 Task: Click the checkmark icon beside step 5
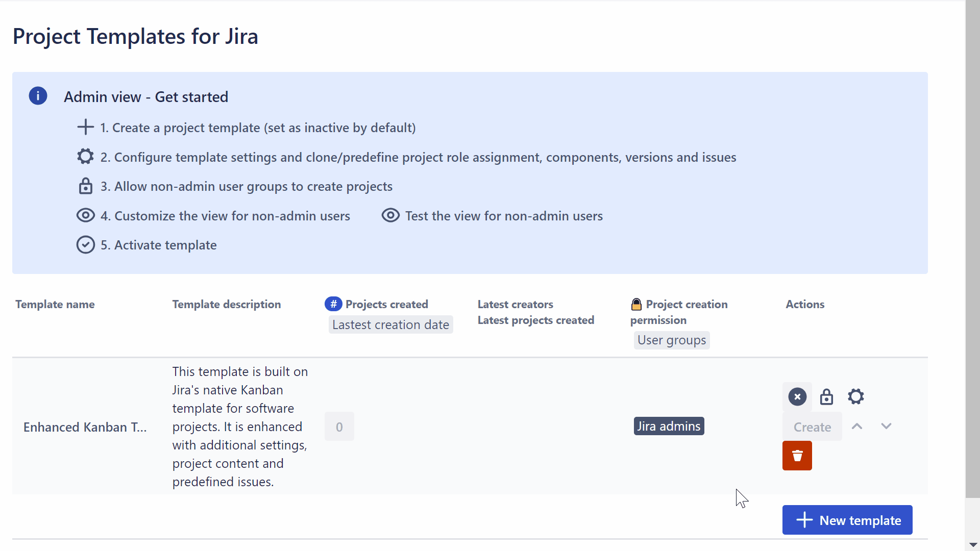coord(85,245)
